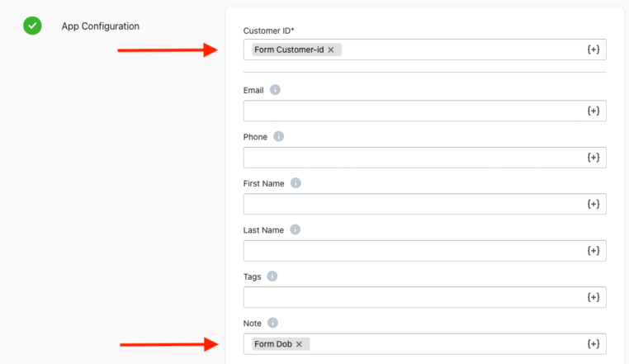Click the green App Configuration checkmark
The image size is (629, 364).
(32, 26)
